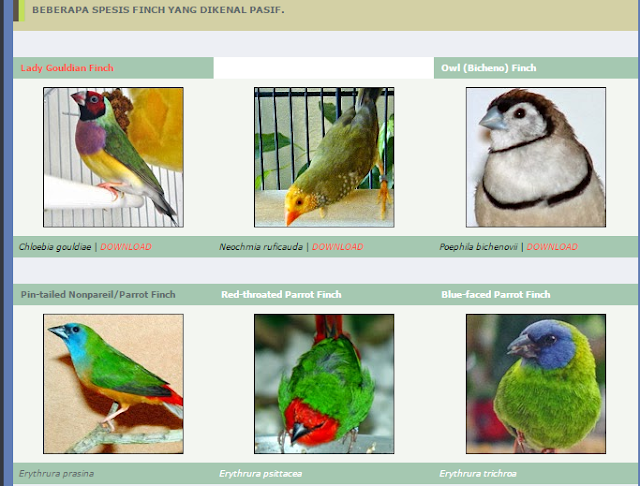Open the Lady Gouldian Finch heading link
The height and width of the screenshot is (486, 640).
(67, 68)
